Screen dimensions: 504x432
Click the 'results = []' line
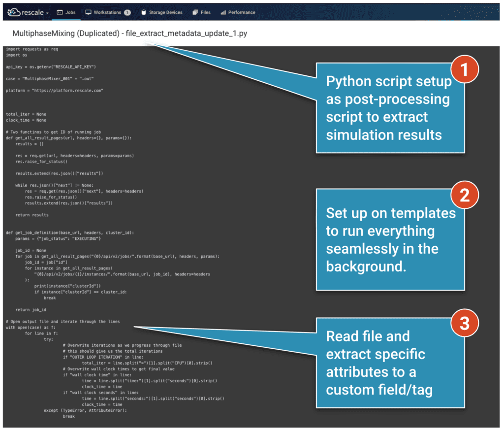[29, 144]
